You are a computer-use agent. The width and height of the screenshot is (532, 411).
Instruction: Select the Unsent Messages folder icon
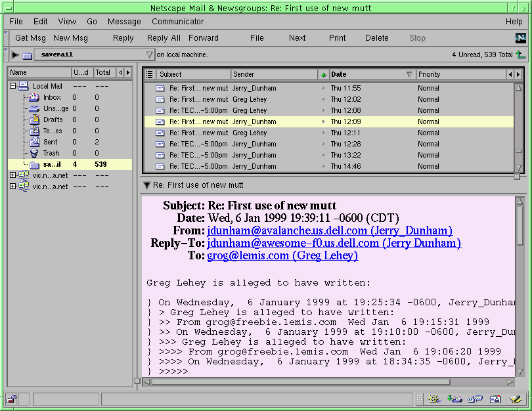click(34, 108)
